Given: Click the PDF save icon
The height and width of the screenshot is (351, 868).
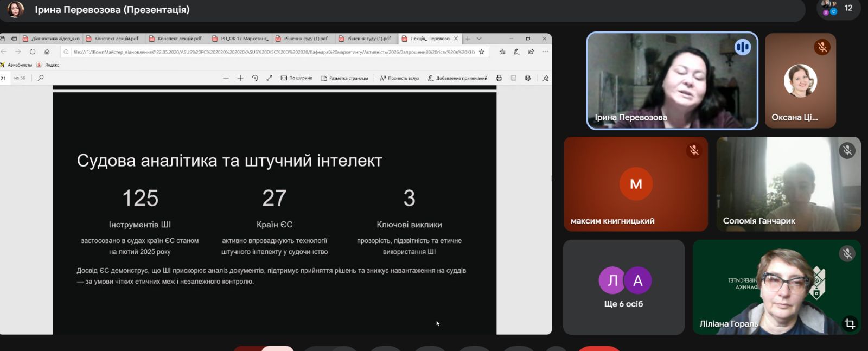Looking at the screenshot, I should pyautogui.click(x=513, y=78).
